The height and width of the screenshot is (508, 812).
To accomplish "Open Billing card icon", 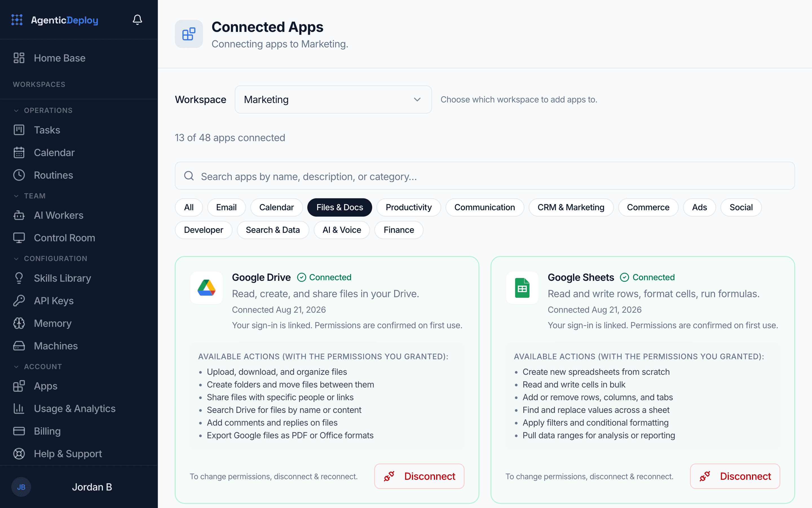I will 19,431.
